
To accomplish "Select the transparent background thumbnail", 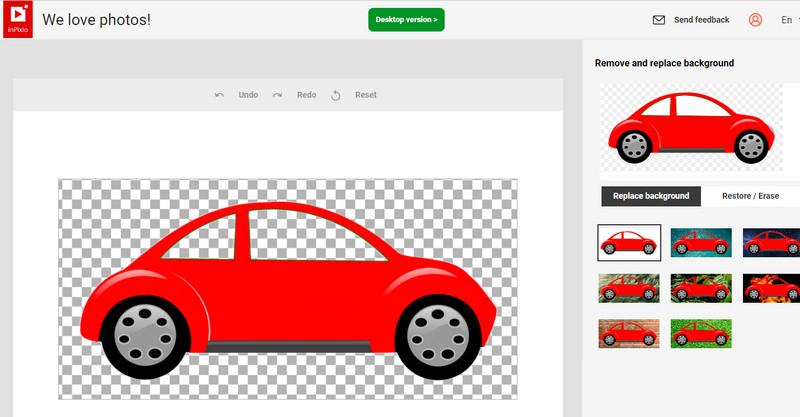I will (629, 241).
